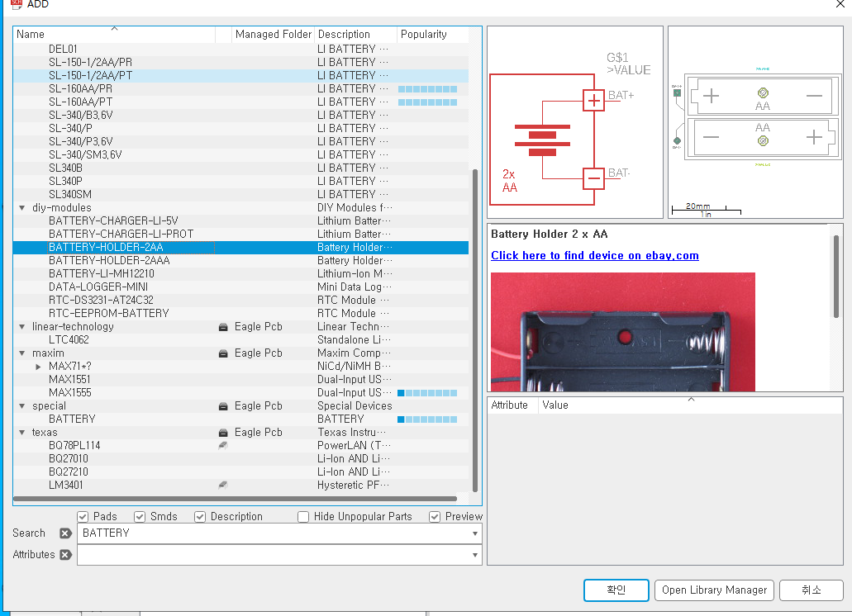
Task: Click the Attribute column header
Action: [512, 405]
